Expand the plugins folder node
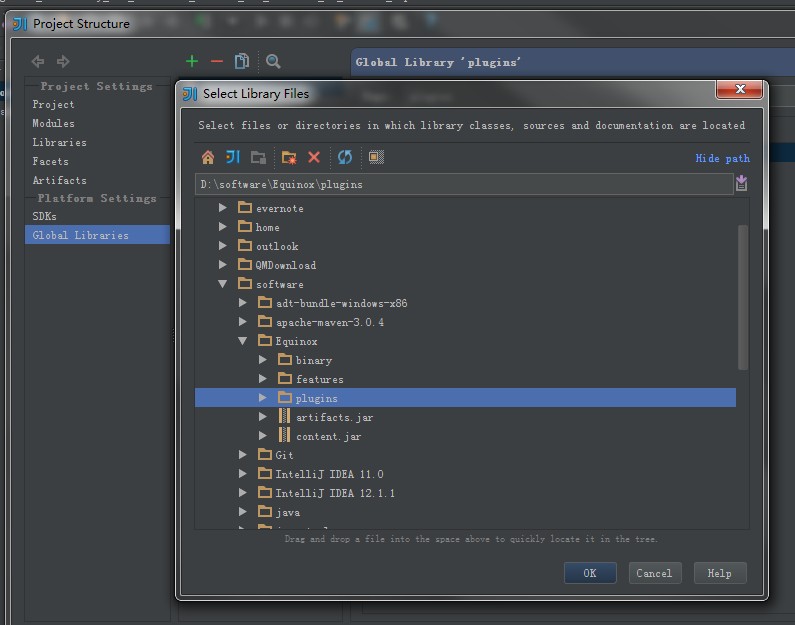Viewport: 795px width, 625px height. 263,397
